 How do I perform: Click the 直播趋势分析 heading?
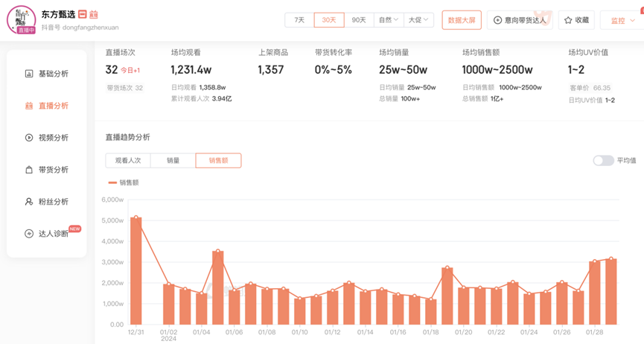click(128, 137)
